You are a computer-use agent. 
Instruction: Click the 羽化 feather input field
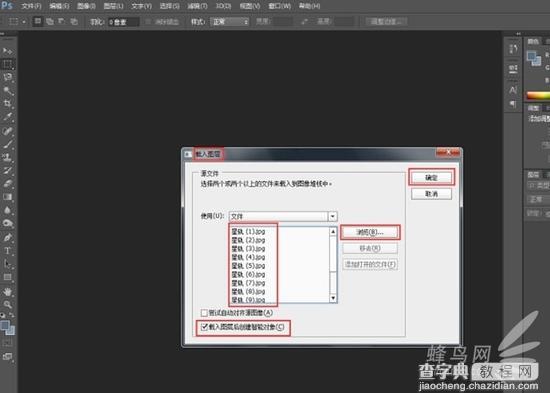pyautogui.click(x=123, y=22)
